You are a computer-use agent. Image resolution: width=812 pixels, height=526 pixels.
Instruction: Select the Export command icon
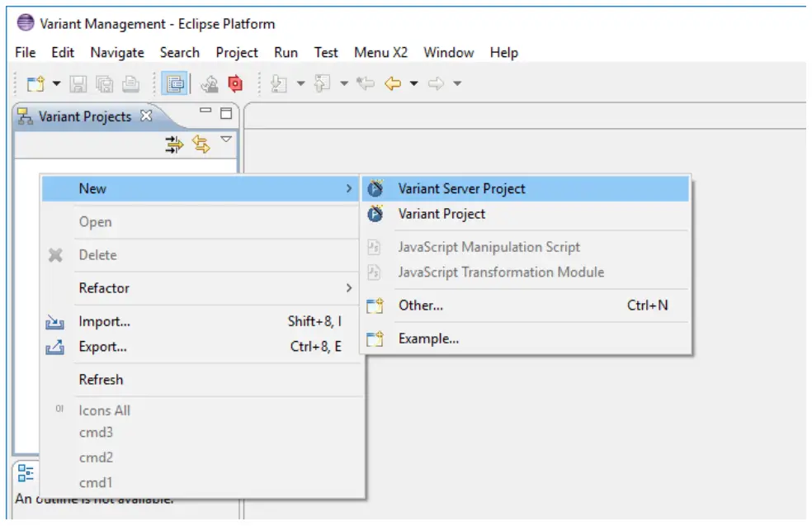53,347
